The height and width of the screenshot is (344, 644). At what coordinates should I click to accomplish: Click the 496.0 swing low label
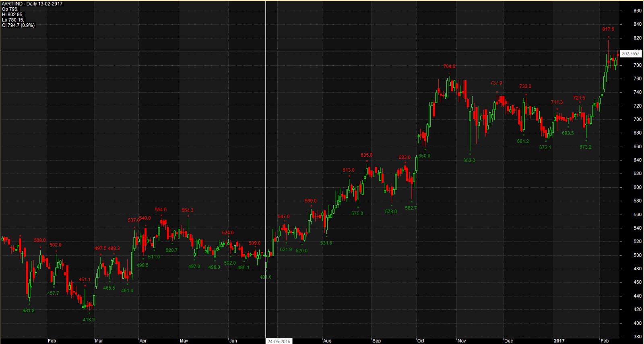[214, 267]
